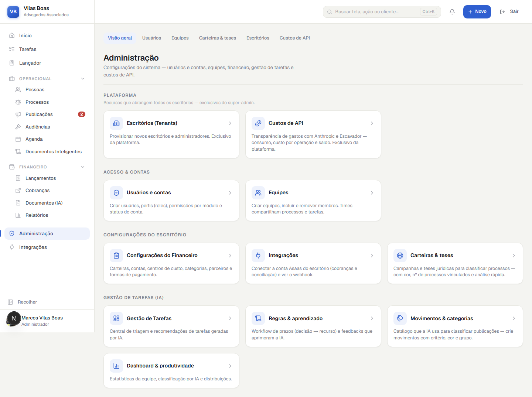Open Escritórios (Tenants) card via its chevron
532x397 pixels.
(x=230, y=123)
